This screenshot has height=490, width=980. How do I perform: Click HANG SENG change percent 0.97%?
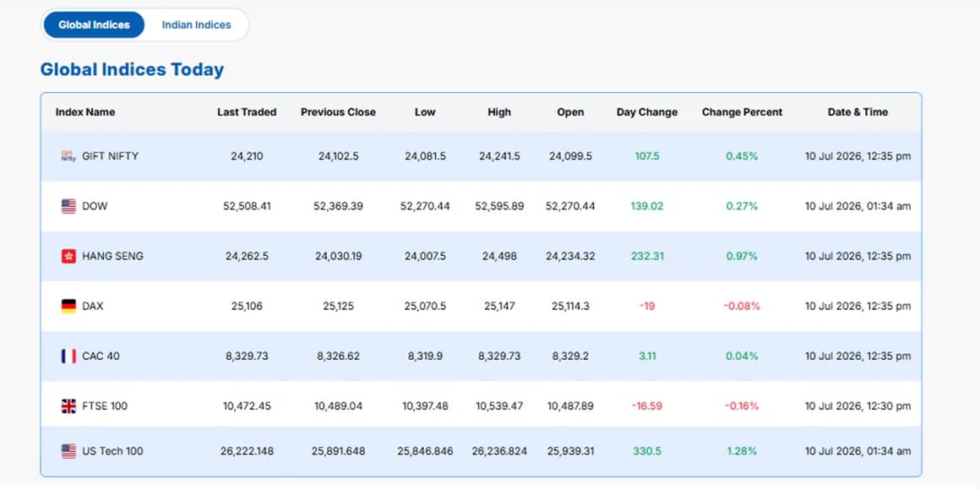[742, 256]
